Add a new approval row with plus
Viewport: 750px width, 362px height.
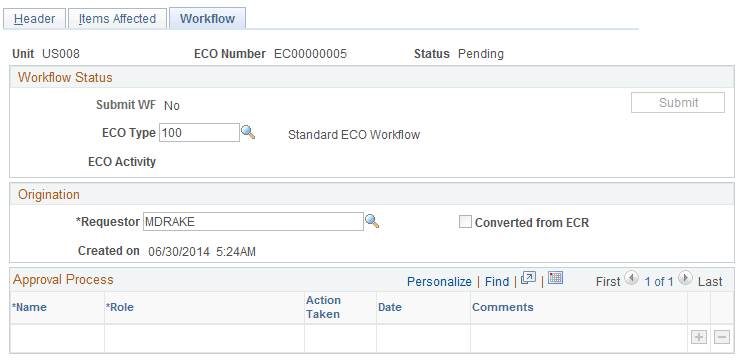tap(699, 337)
